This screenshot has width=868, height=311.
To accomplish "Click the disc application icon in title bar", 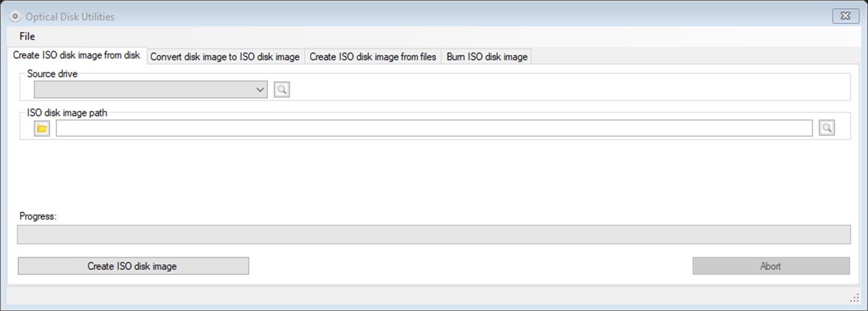I will [16, 17].
